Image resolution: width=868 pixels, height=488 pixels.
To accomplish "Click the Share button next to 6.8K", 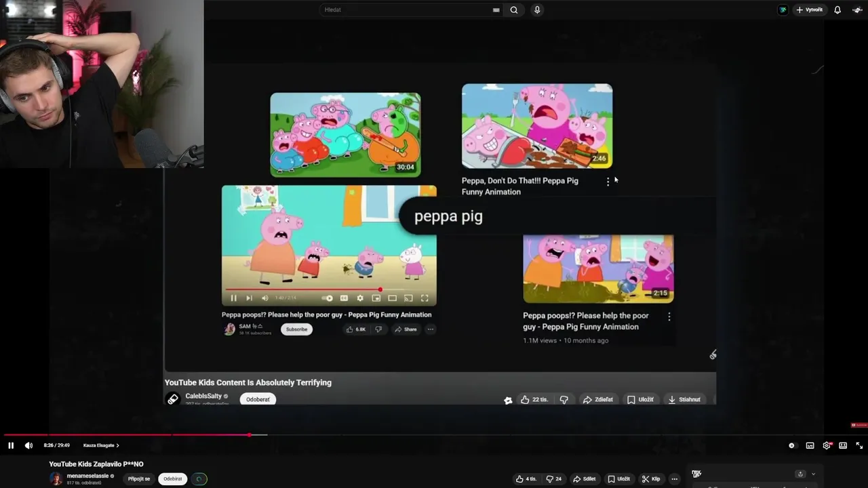I will click(406, 329).
